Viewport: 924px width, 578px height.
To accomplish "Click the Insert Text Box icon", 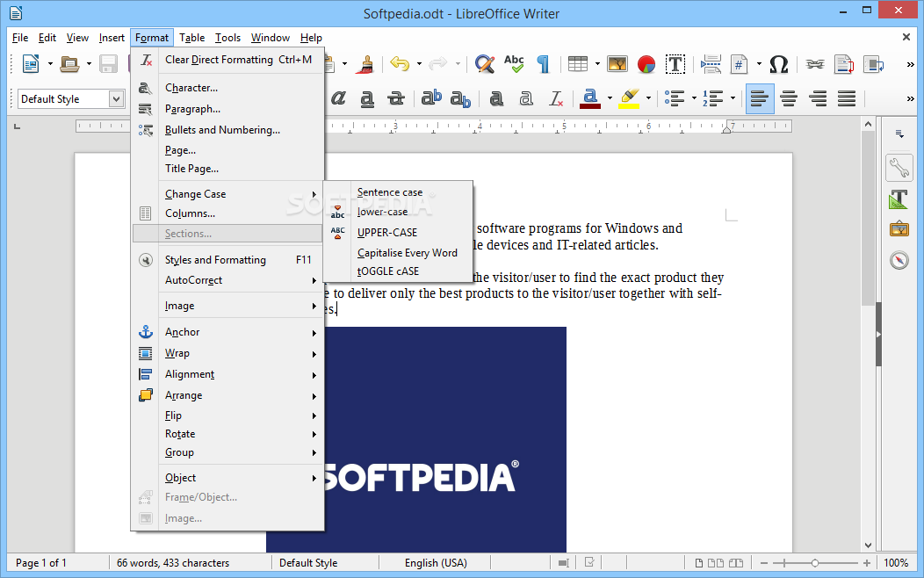I will pos(675,63).
